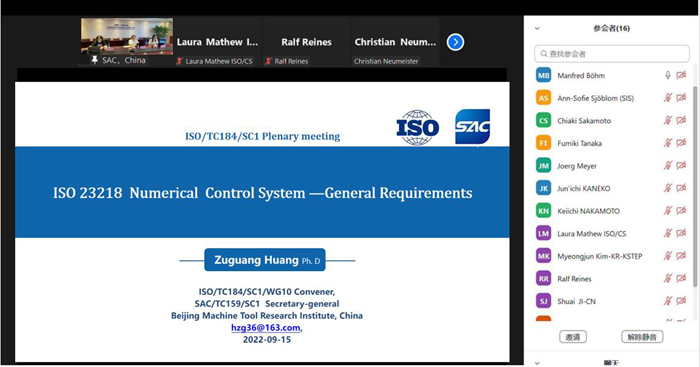
Task: Collapse the participants panel chevron
Action: tap(538, 29)
